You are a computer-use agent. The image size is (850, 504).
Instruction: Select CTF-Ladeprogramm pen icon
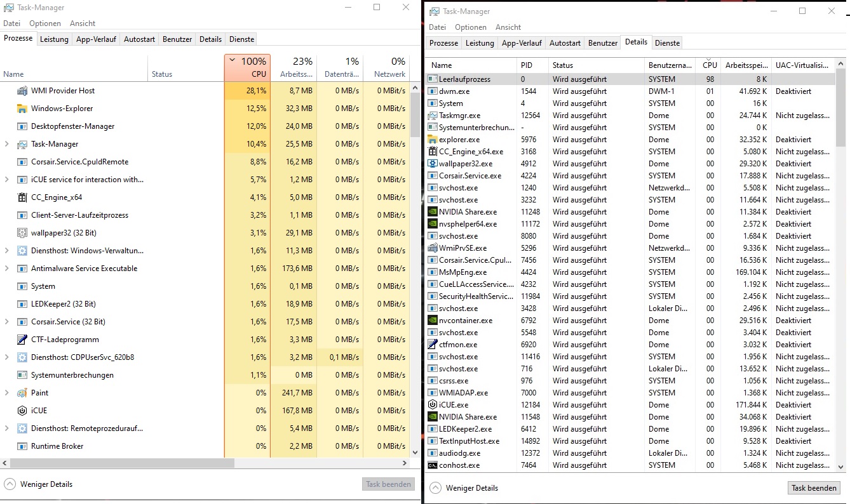click(22, 340)
